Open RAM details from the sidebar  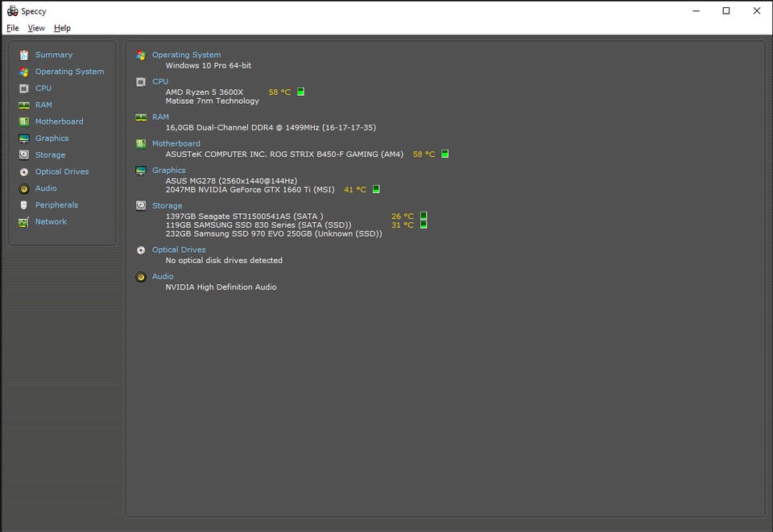43,105
